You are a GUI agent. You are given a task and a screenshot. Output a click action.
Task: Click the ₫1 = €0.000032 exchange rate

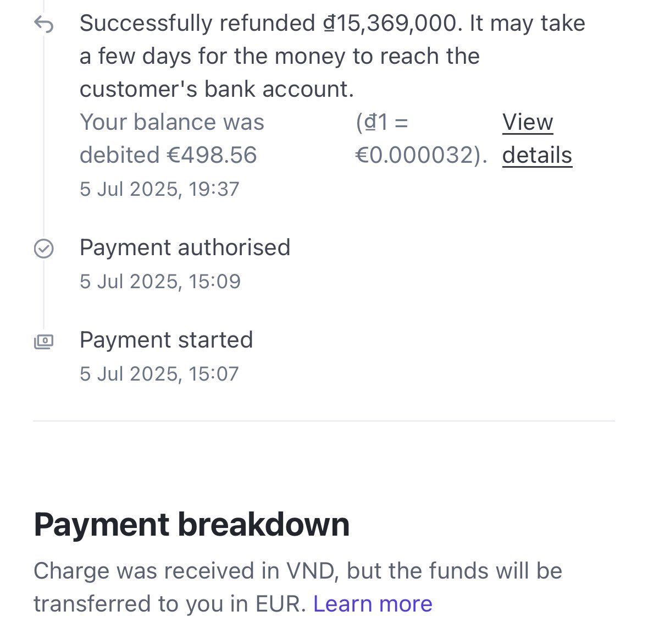click(x=421, y=139)
